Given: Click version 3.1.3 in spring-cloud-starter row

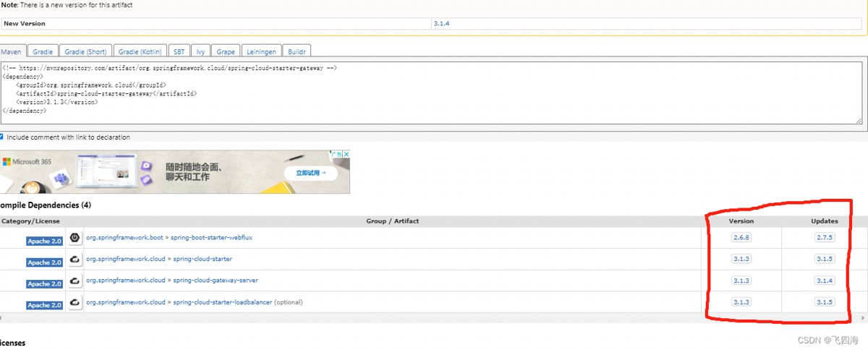Looking at the screenshot, I should tap(741, 259).
